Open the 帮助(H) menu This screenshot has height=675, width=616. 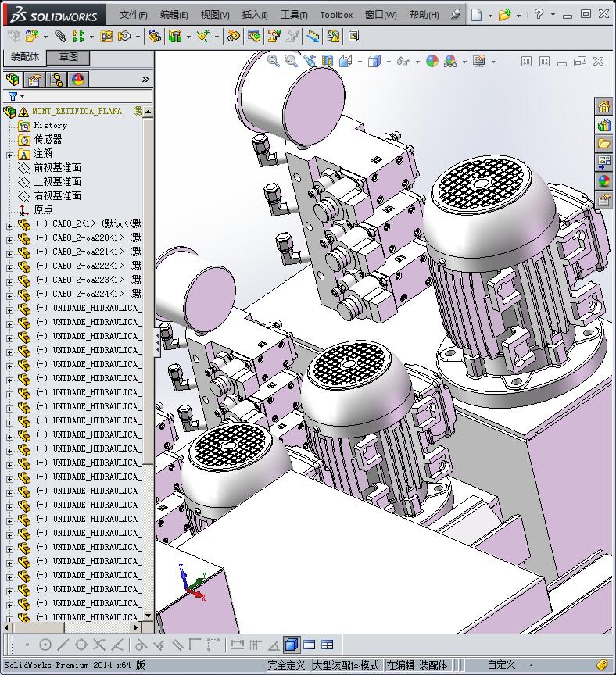click(424, 15)
